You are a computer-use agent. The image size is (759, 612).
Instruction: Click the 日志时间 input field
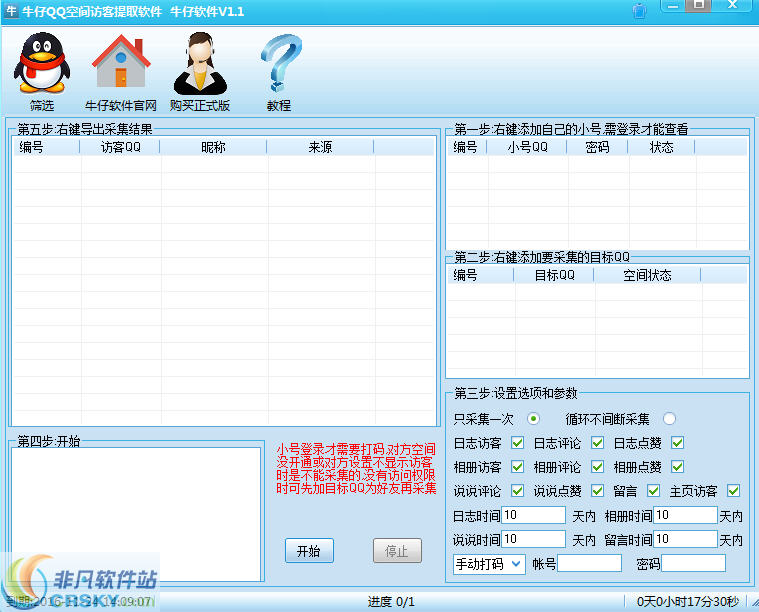533,515
